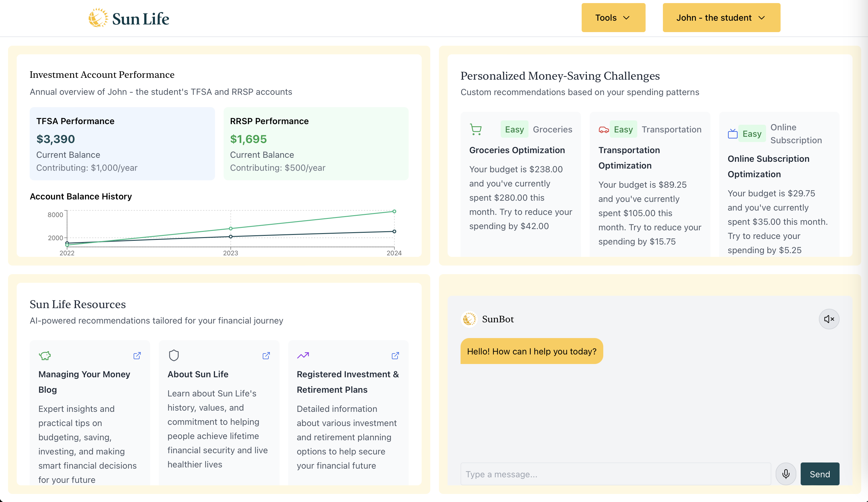
Task: Click the piggy bank icon
Action: pos(45,355)
